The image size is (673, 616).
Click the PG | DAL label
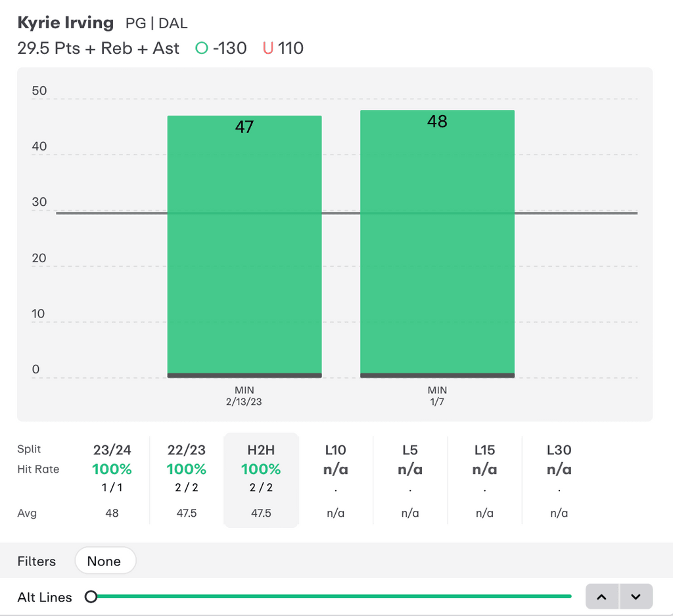[x=156, y=23]
